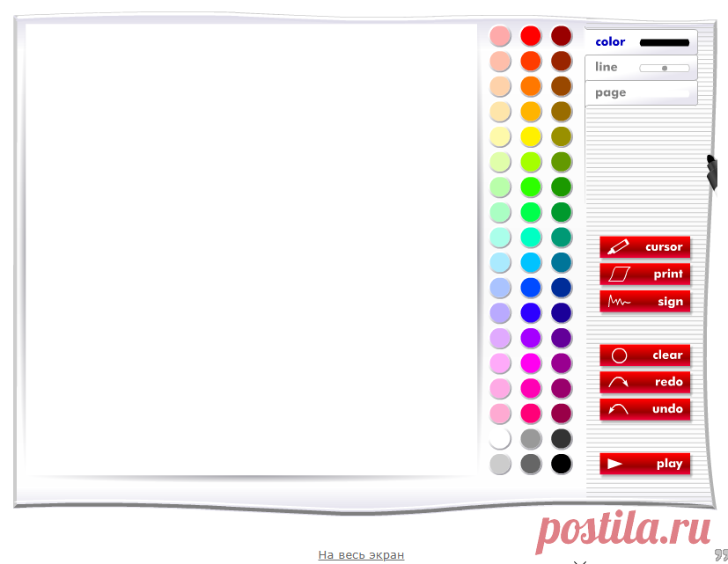Clear the drawing canvas
Image resolution: width=728 pixels, height=564 pixels.
coord(644,355)
